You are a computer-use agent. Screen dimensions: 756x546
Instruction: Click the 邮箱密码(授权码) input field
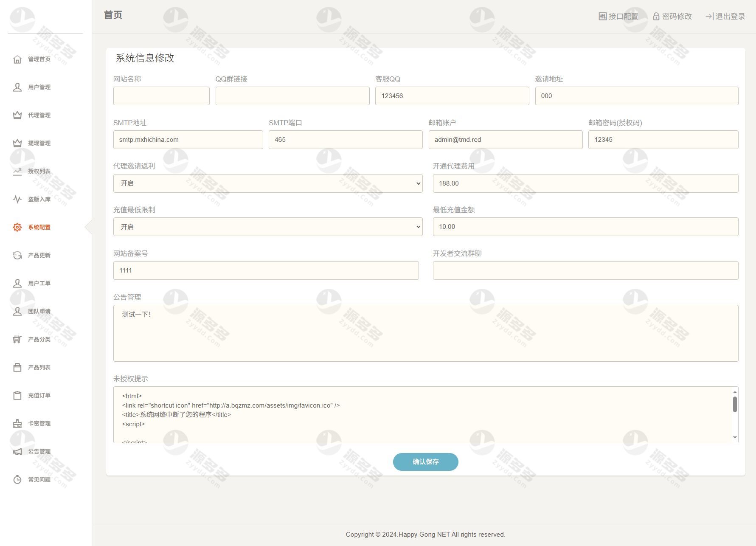663,140
